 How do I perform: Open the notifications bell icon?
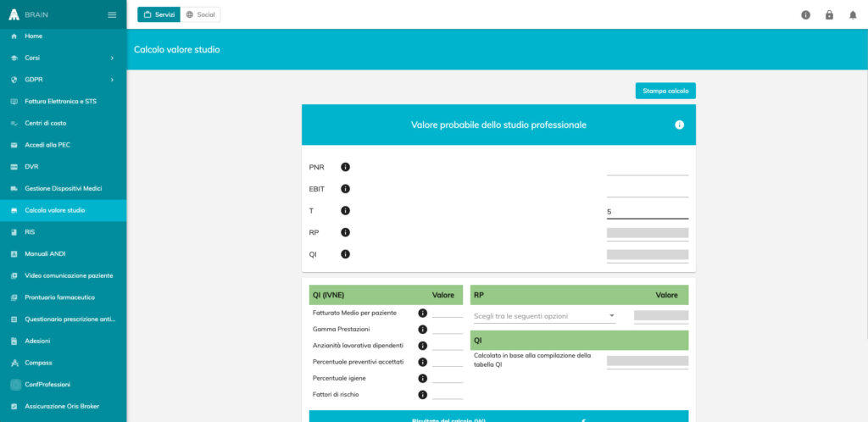pos(853,14)
